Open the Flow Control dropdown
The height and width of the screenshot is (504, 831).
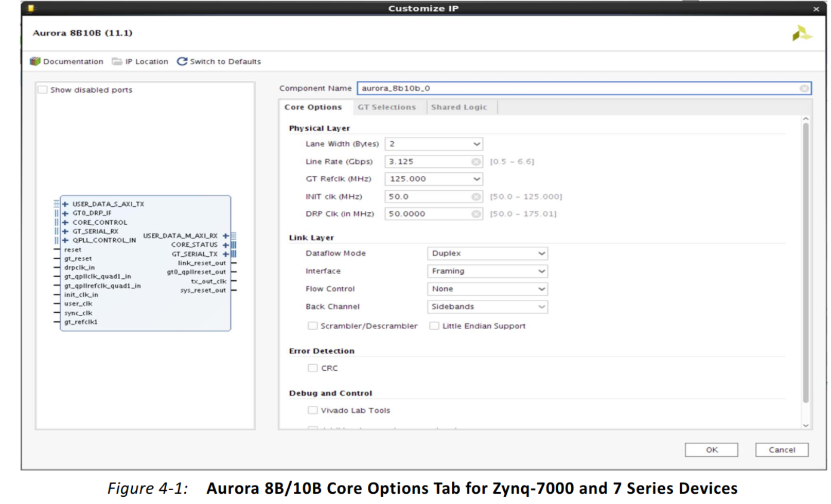click(x=541, y=289)
